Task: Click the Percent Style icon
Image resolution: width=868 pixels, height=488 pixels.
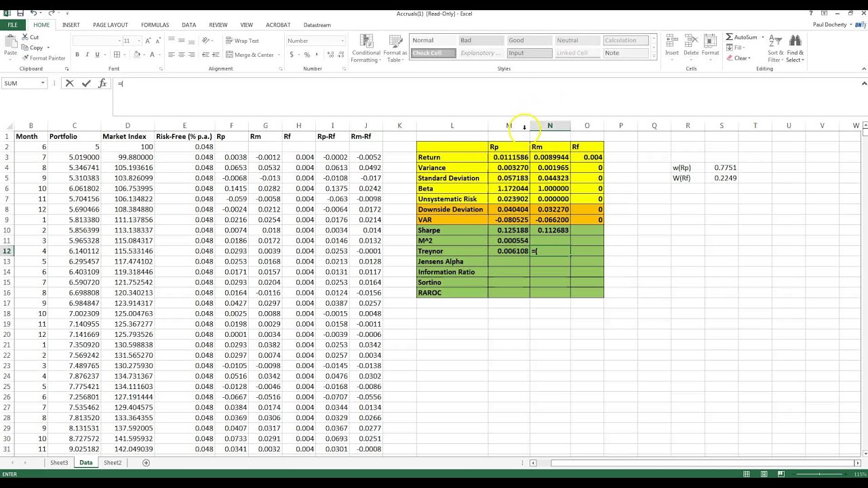Action: (x=307, y=55)
